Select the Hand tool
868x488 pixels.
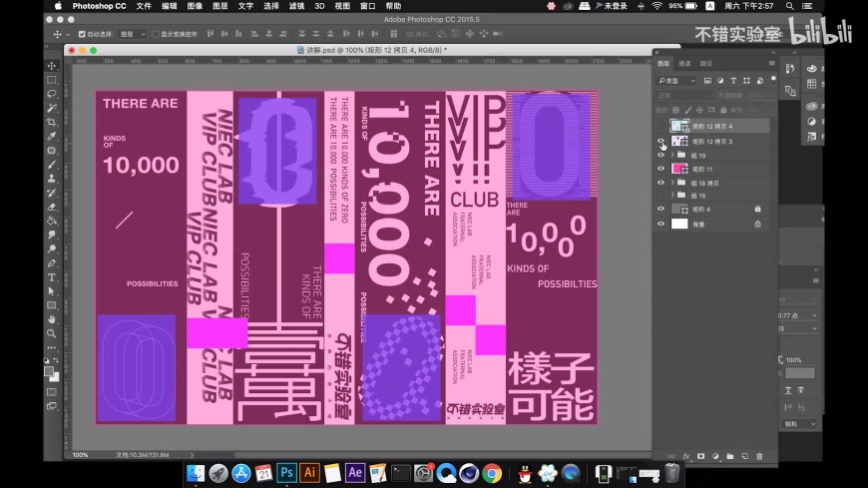click(52, 319)
